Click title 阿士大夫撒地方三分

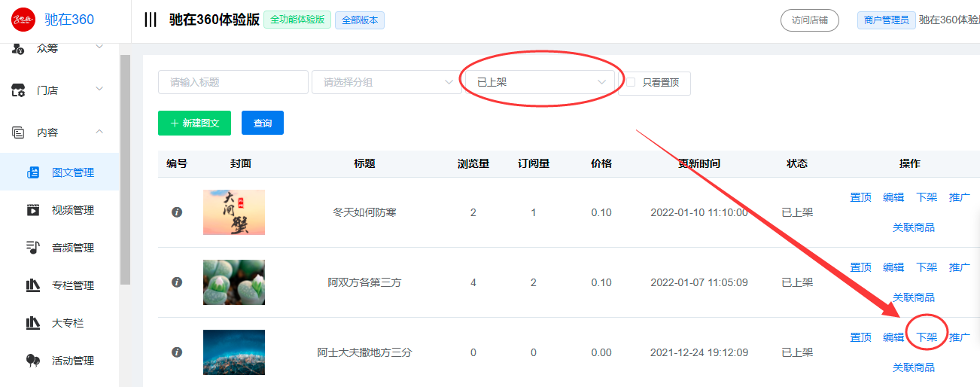point(364,352)
